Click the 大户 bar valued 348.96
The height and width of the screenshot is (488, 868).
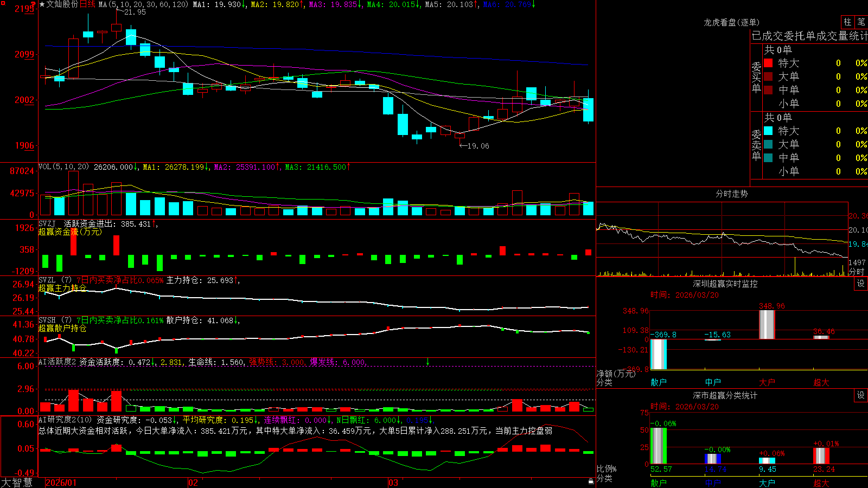(x=767, y=324)
